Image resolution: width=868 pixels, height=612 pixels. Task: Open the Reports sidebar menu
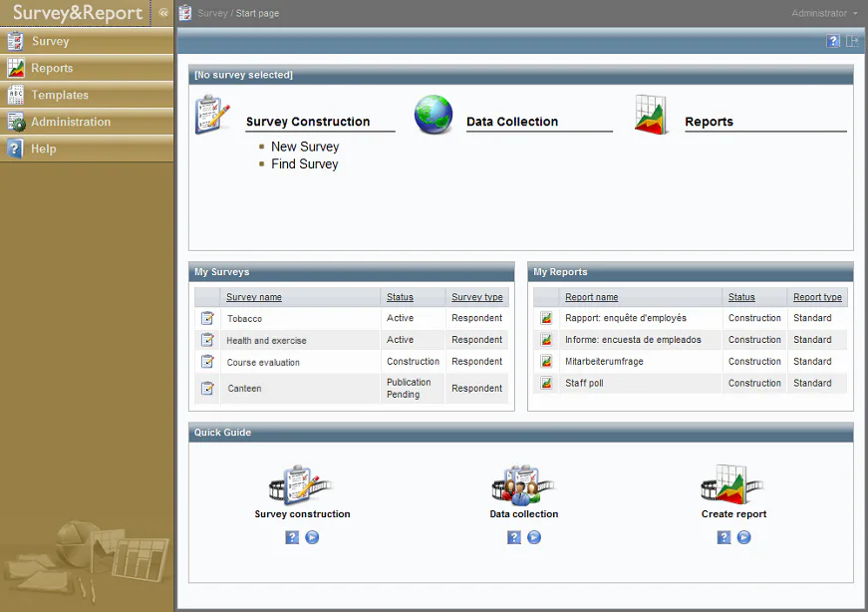tap(87, 68)
